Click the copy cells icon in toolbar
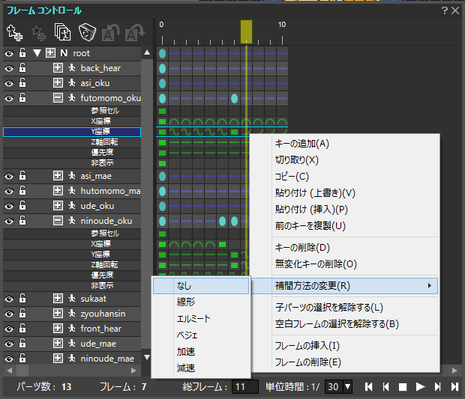Screen dimensions: 465x399 pos(63,32)
